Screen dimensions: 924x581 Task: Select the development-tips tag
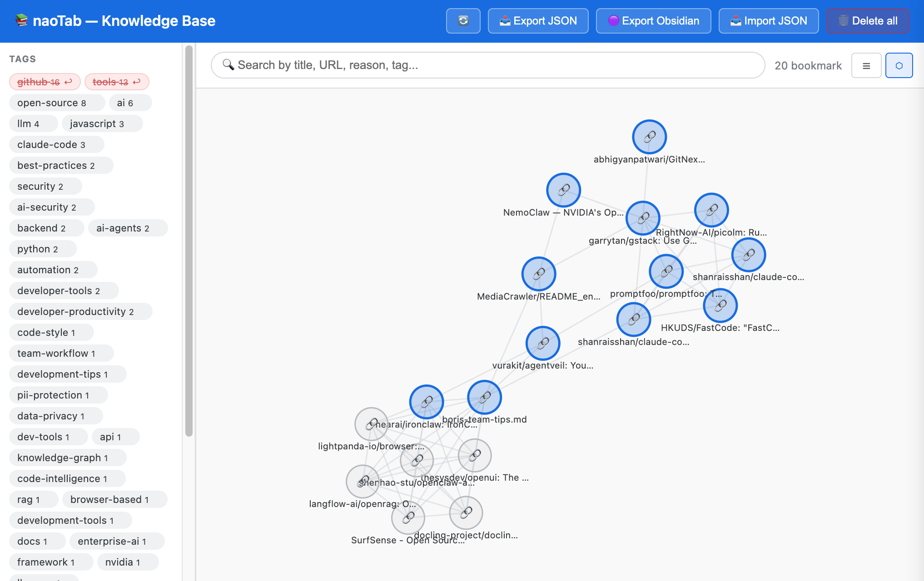(x=68, y=374)
